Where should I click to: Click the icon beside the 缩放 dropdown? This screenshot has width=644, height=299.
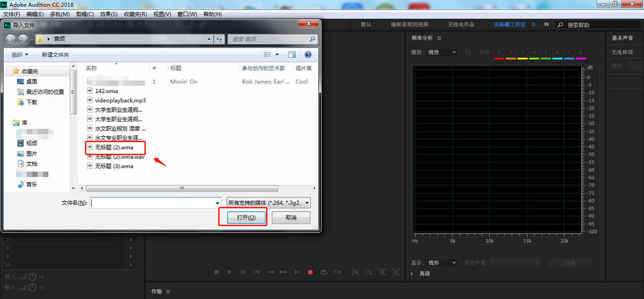click(469, 52)
